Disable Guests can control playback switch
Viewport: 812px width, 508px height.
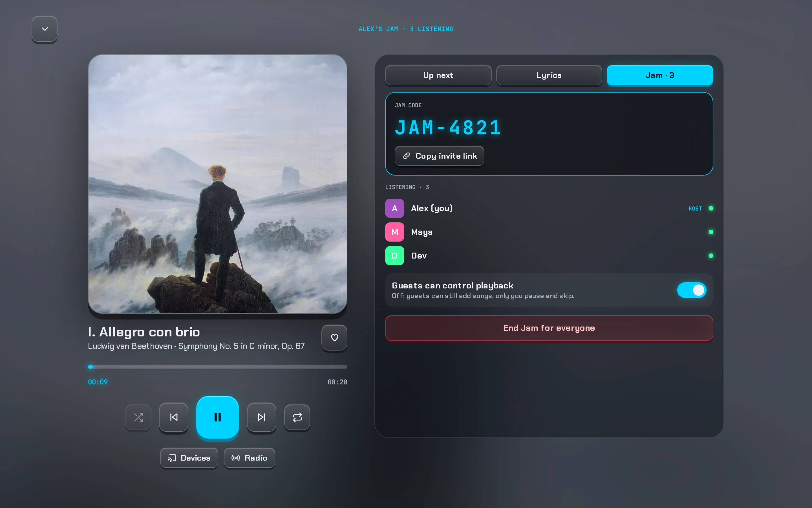692,290
